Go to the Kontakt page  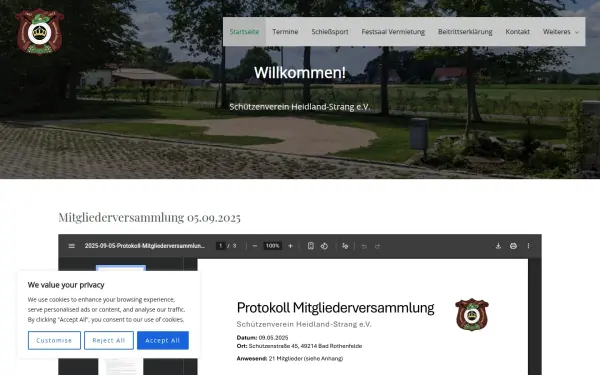[x=518, y=32]
